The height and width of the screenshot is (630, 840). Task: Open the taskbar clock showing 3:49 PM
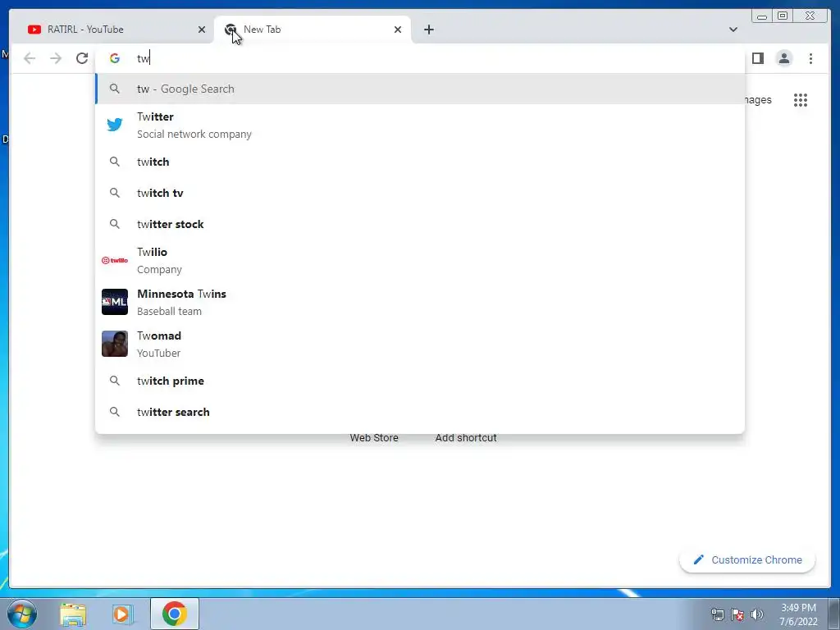798,614
